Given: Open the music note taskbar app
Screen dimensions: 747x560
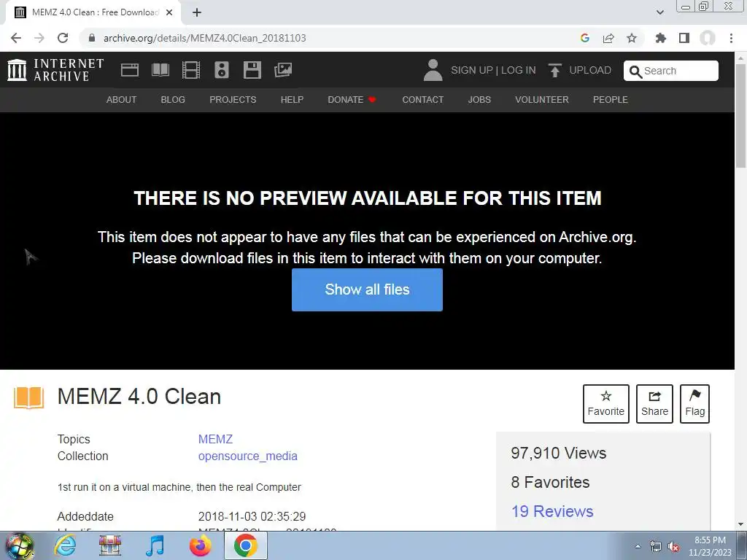Looking at the screenshot, I should click(155, 545).
